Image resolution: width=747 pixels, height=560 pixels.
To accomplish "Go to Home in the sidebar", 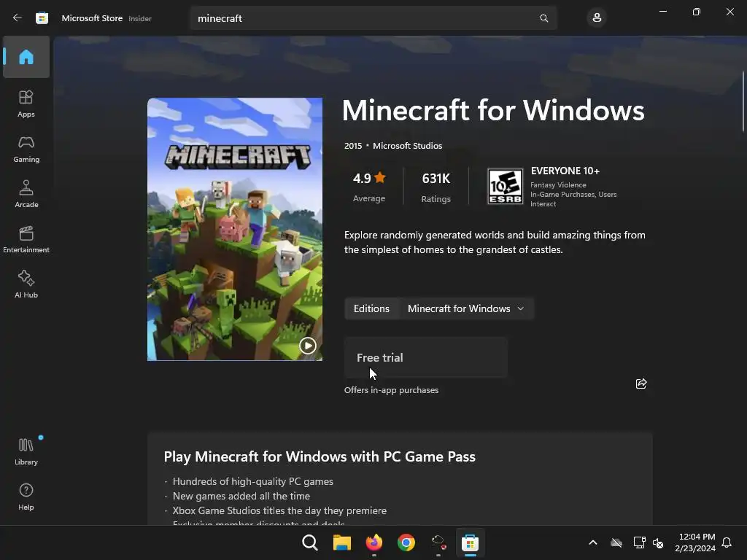I will 26,57.
